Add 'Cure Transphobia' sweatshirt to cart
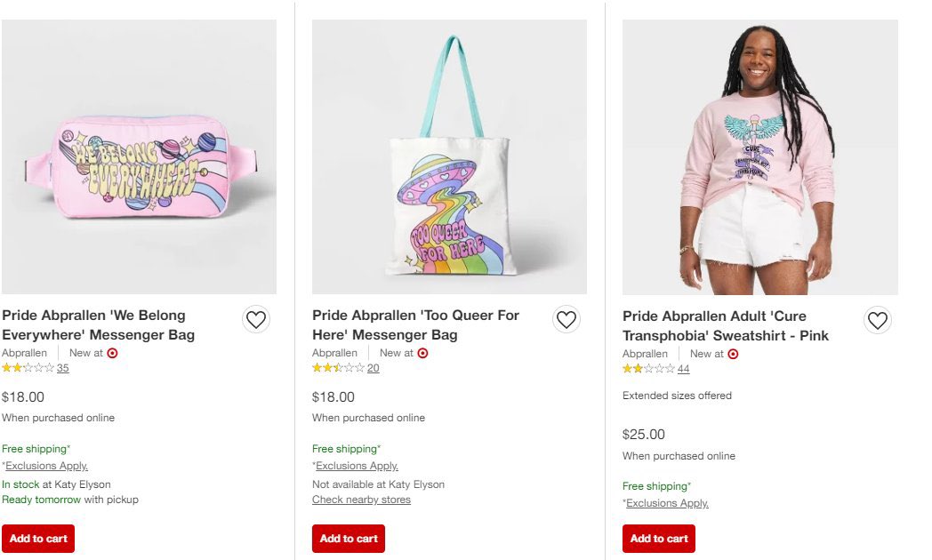Screen dimensions: 932x560 [659, 538]
